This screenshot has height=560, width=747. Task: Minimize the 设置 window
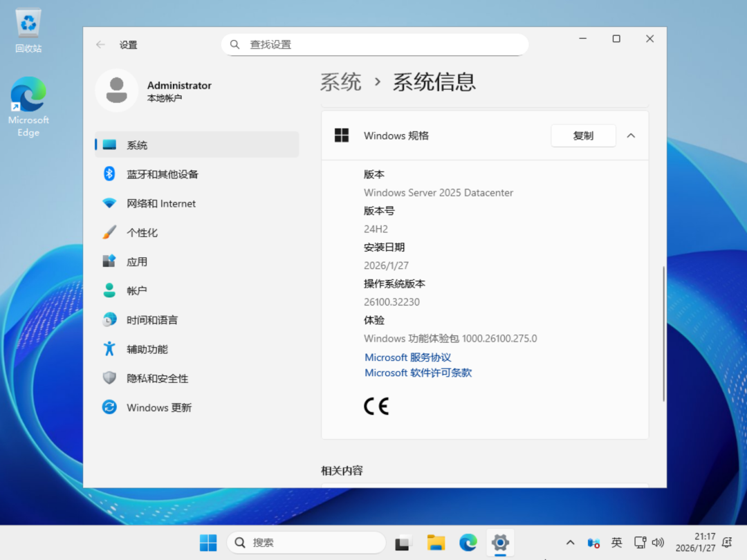pos(582,39)
